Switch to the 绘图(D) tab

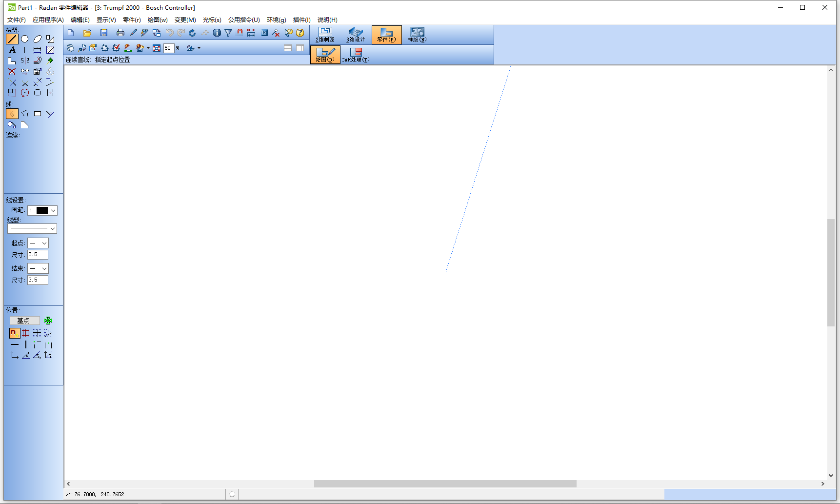325,55
